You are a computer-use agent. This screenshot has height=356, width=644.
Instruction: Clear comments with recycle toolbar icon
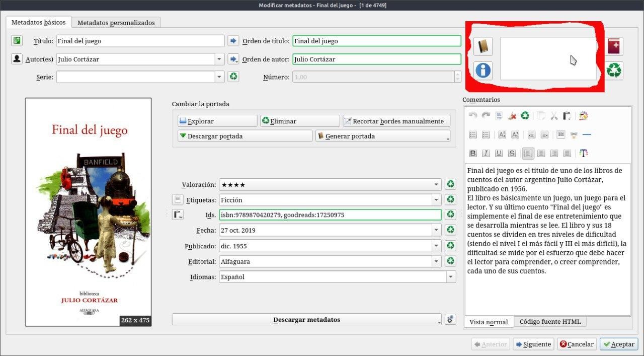(x=525, y=116)
